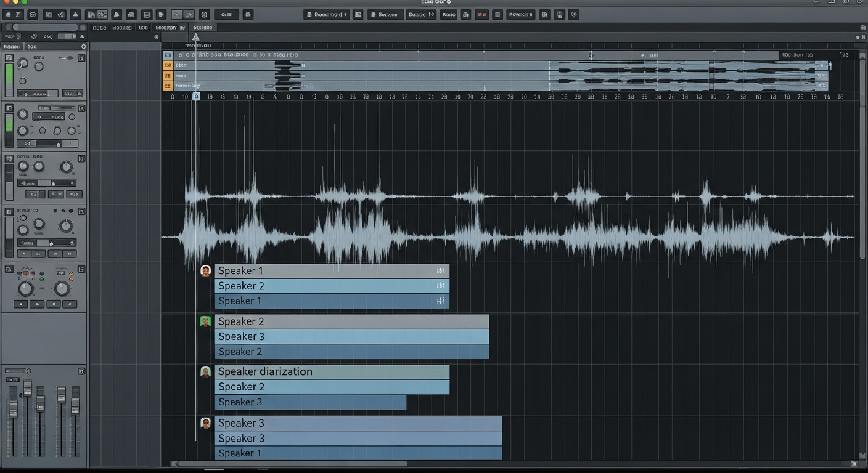Click the globe icon in top toolbar
This screenshot has height=473, width=868.
point(544,14)
